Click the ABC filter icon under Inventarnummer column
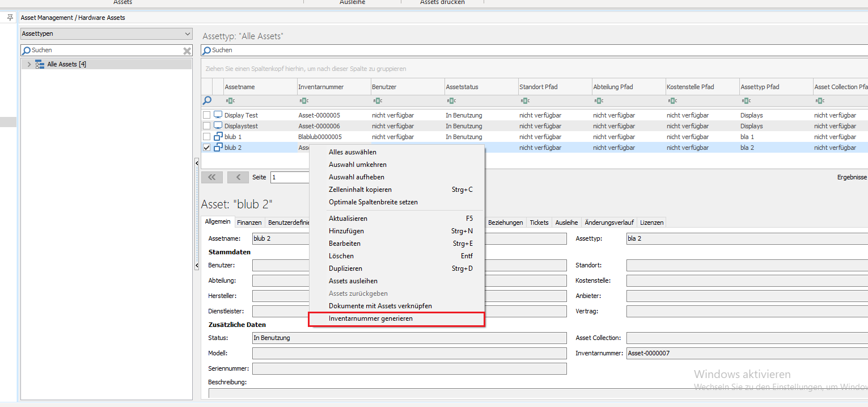The image size is (868, 407). coord(304,100)
